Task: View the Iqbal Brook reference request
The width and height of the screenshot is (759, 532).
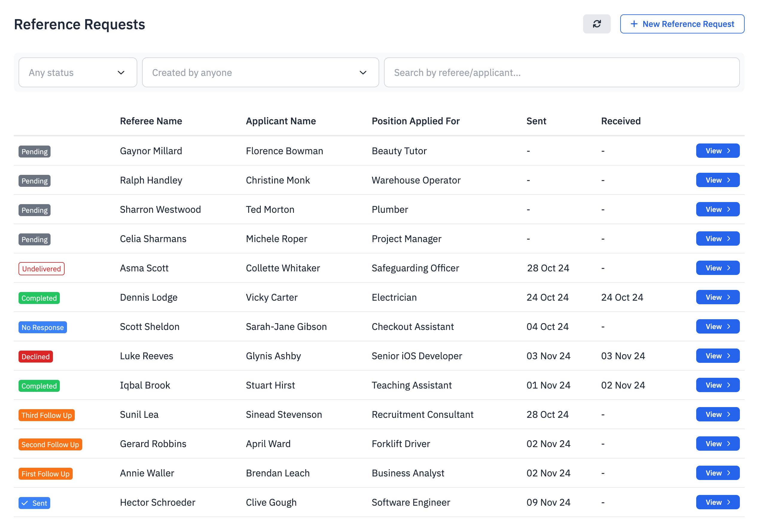Action: coord(717,385)
